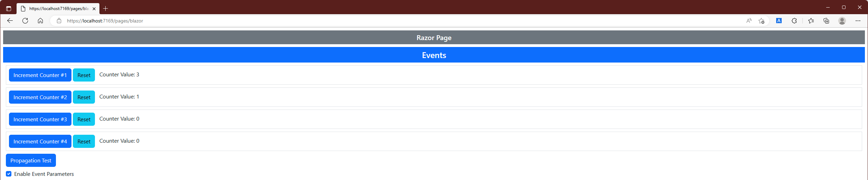Click Increment Counter #4 button
Screen dimensions: 868x180
40,141
